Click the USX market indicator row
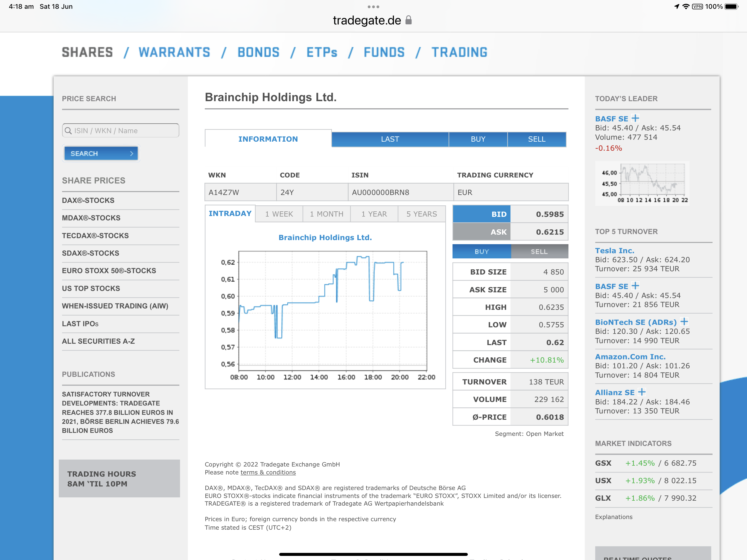The image size is (747, 560). [x=653, y=481]
